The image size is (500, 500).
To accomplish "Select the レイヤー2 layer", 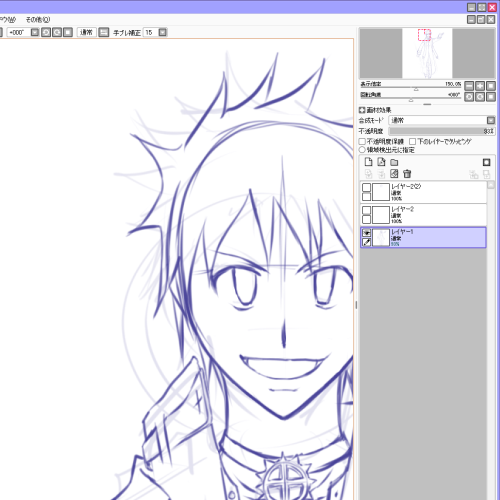I will 423,215.
